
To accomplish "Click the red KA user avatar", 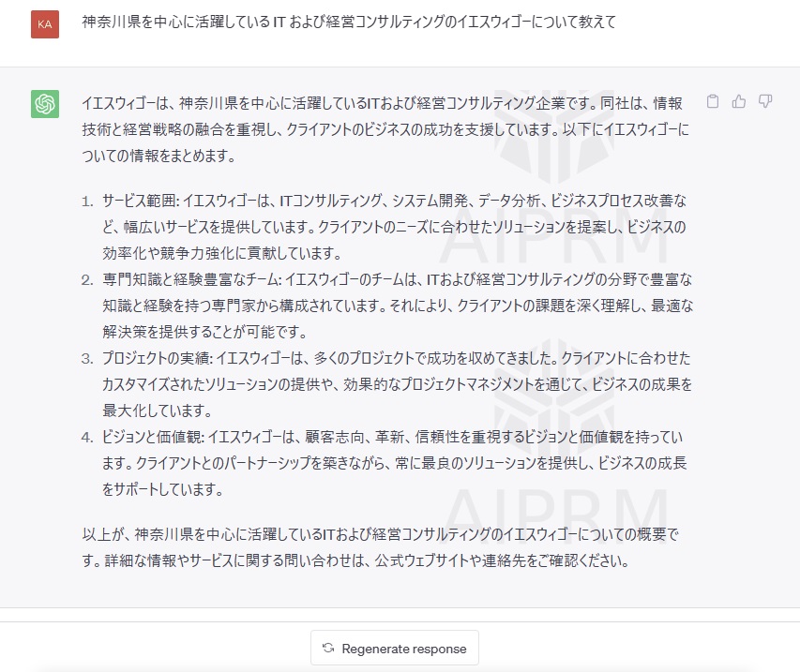I will click(x=45, y=24).
